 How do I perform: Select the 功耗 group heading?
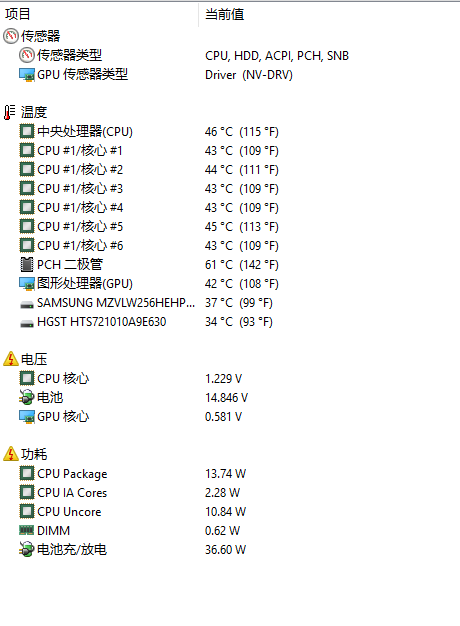[34, 454]
